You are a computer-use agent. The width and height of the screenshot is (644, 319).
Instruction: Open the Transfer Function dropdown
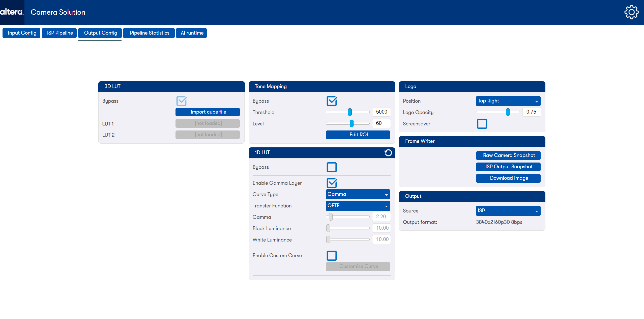click(x=358, y=206)
